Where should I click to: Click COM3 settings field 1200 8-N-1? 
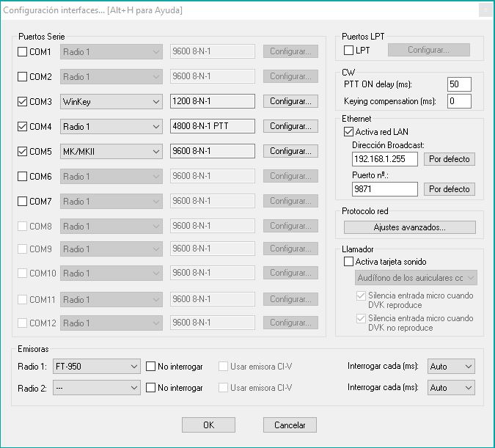click(213, 101)
